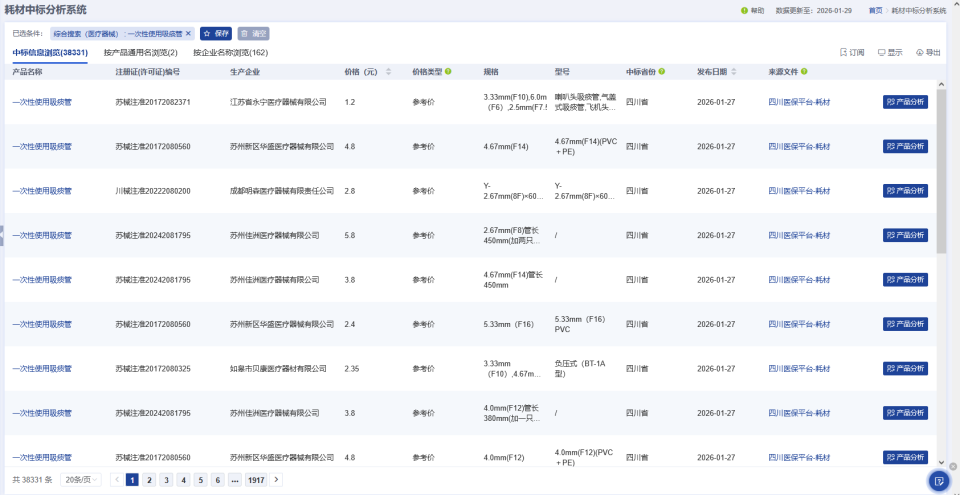The image size is (960, 495).
Task: Select 负压式（BT-1A型） model cell
Action: (x=580, y=369)
